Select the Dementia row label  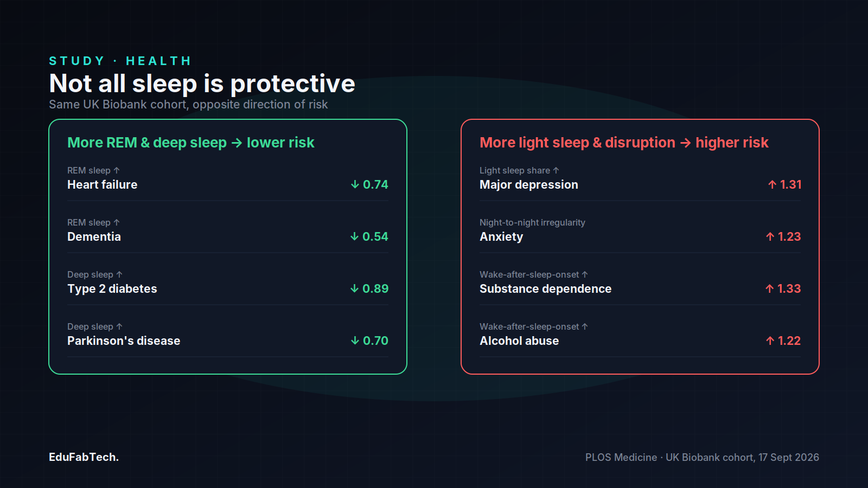(94, 236)
